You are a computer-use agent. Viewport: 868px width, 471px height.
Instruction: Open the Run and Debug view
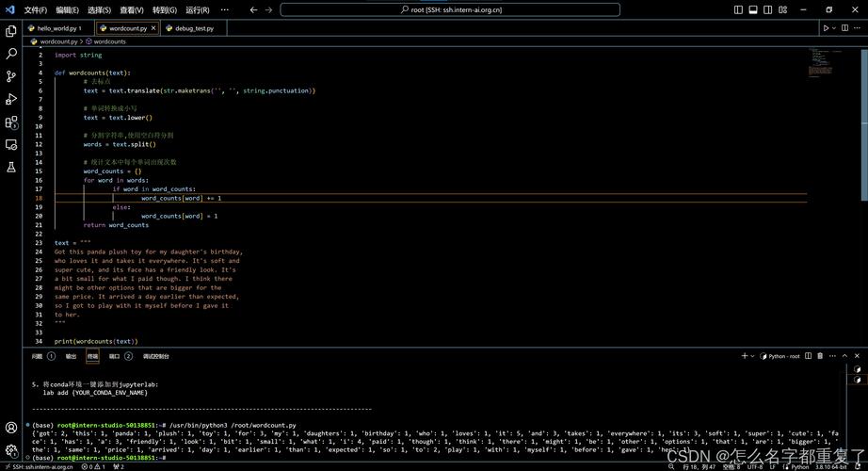(11, 99)
